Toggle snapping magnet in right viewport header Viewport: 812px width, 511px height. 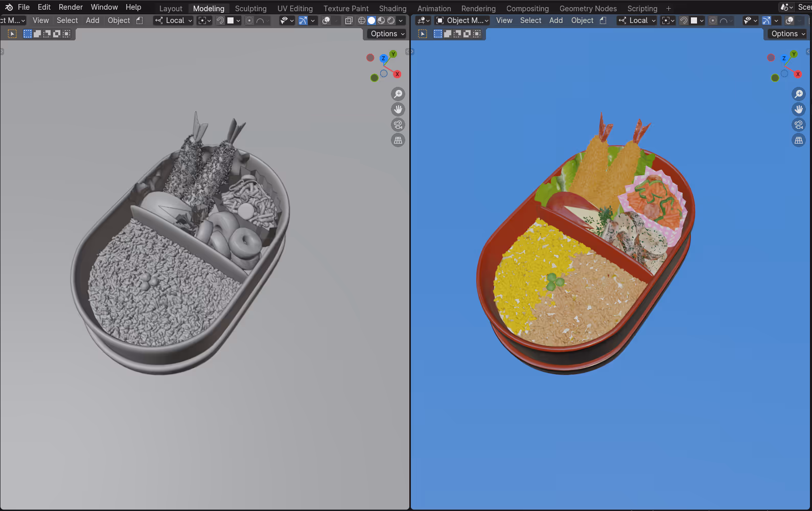tap(683, 20)
